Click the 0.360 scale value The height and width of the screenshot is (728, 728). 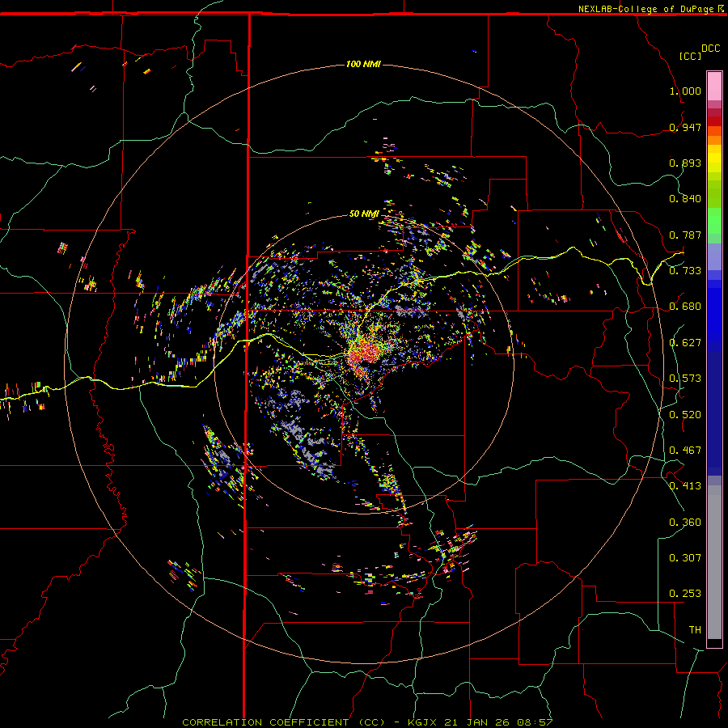[685, 523]
